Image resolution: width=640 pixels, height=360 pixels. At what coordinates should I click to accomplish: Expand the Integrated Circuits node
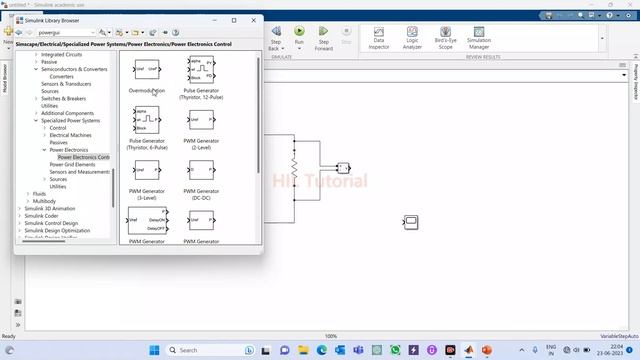point(36,54)
